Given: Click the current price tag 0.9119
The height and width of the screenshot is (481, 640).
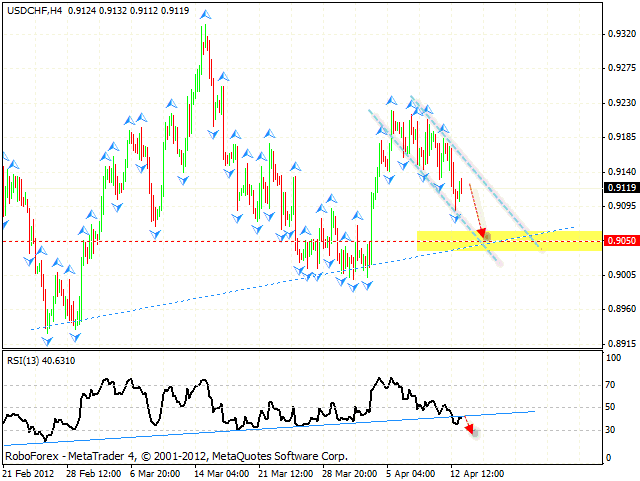Looking at the screenshot, I should click(x=622, y=187).
